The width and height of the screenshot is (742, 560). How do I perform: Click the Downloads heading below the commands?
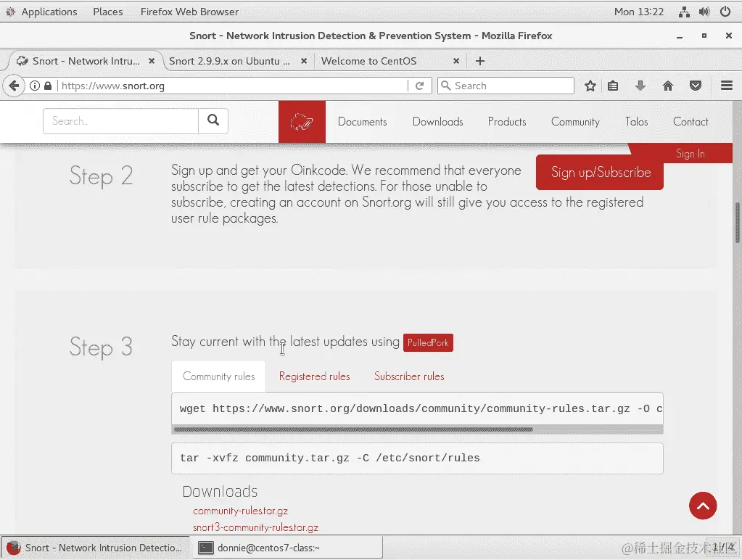pyautogui.click(x=220, y=491)
